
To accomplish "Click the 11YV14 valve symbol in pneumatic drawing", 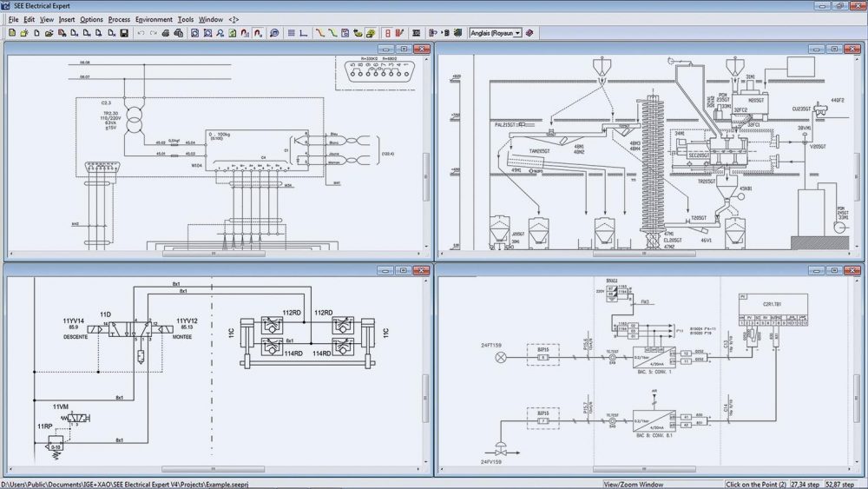I will point(99,329).
